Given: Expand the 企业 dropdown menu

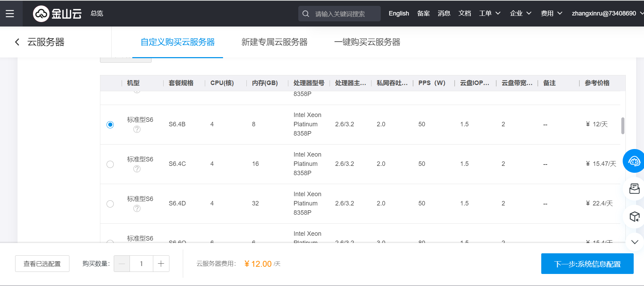Looking at the screenshot, I should coord(520,13).
